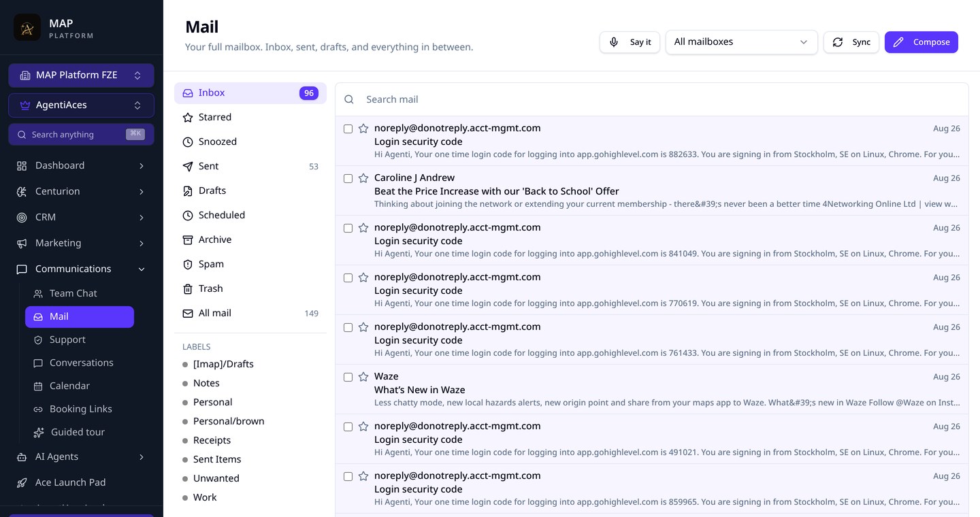Viewport: 980px width, 517px height.
Task: Click the Snoozed clock icon
Action: point(188,142)
